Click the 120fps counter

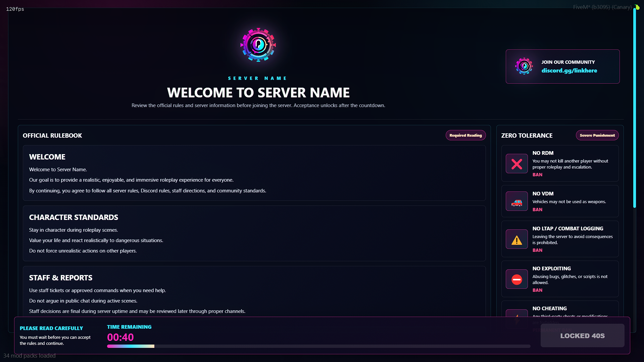15,9
